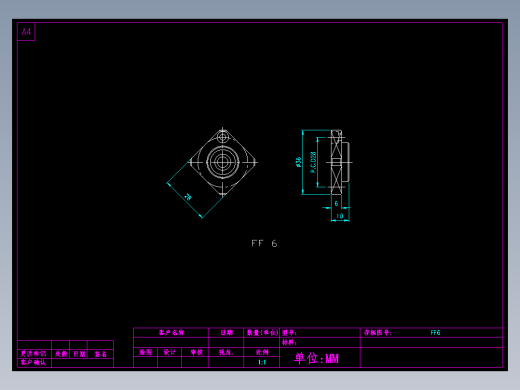Select the 设计 design cell
Screen dimensions: 520x390
(169, 352)
